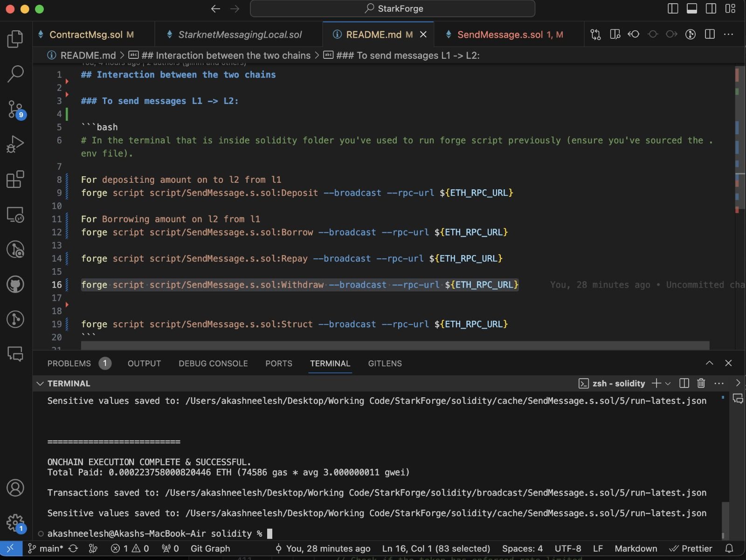Screen dimensions: 746x560
Task: Select the TERMINAL panel tab
Action: pyautogui.click(x=330, y=363)
